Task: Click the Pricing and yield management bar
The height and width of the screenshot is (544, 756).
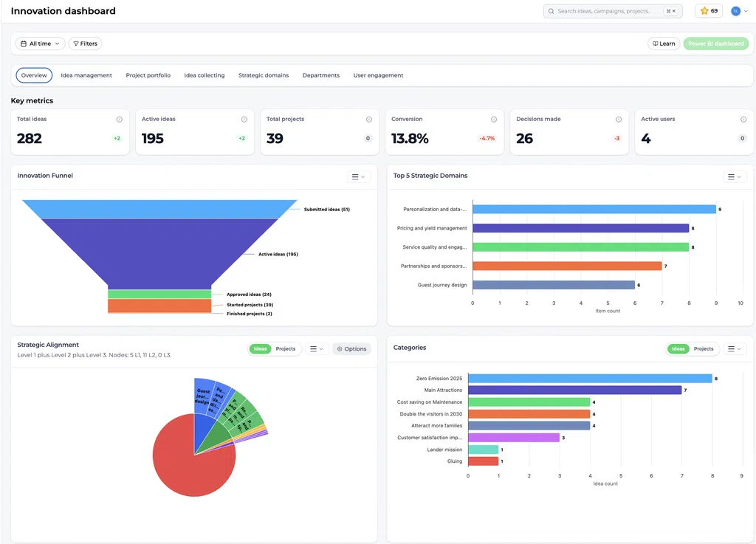Action: point(580,228)
